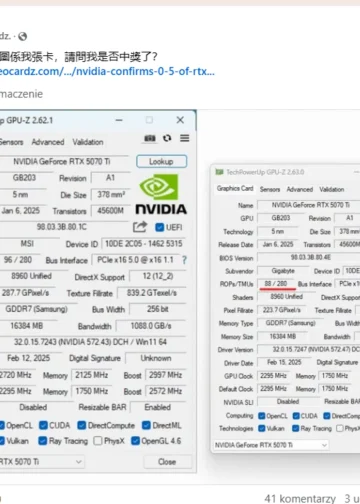The width and height of the screenshot is (360, 504).
Task: Switch to Advanced tab in left GPU-Z
Action: click(x=48, y=142)
